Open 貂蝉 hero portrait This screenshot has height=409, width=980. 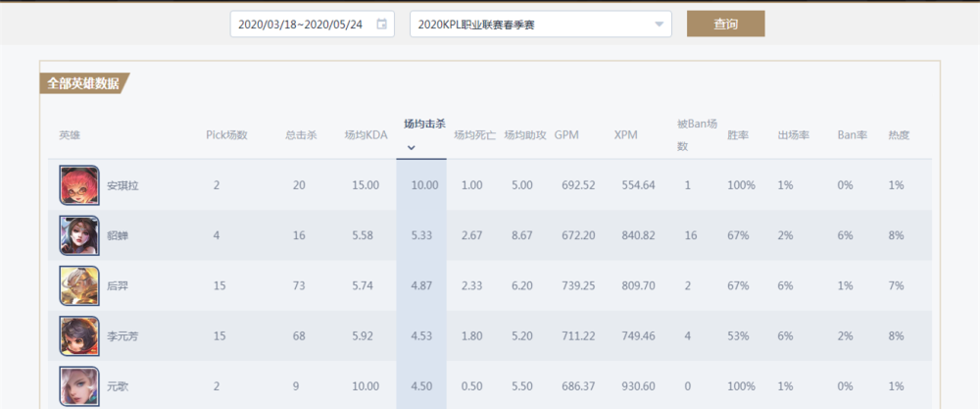pos(79,235)
